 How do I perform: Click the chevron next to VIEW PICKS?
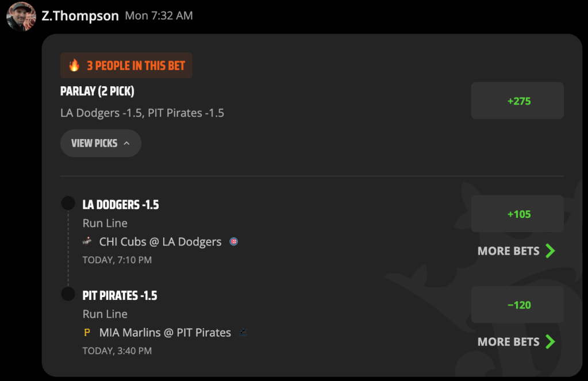click(x=127, y=143)
